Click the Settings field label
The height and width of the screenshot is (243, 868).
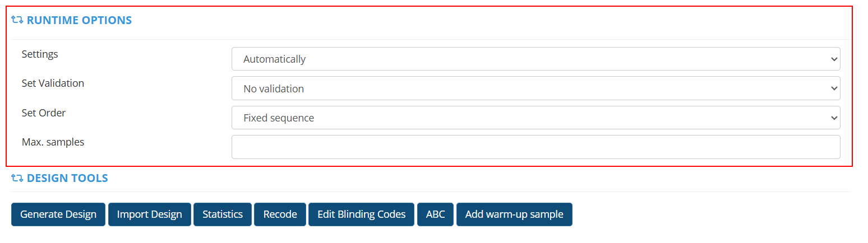click(x=40, y=54)
